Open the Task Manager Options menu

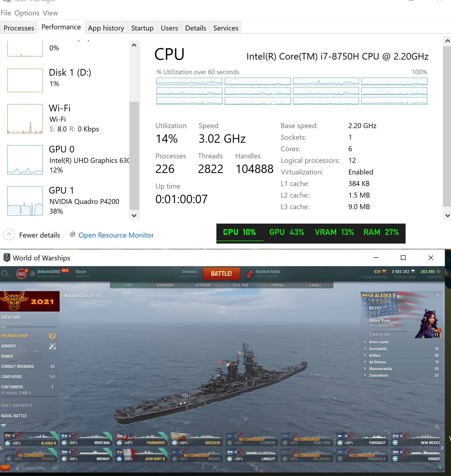click(27, 13)
